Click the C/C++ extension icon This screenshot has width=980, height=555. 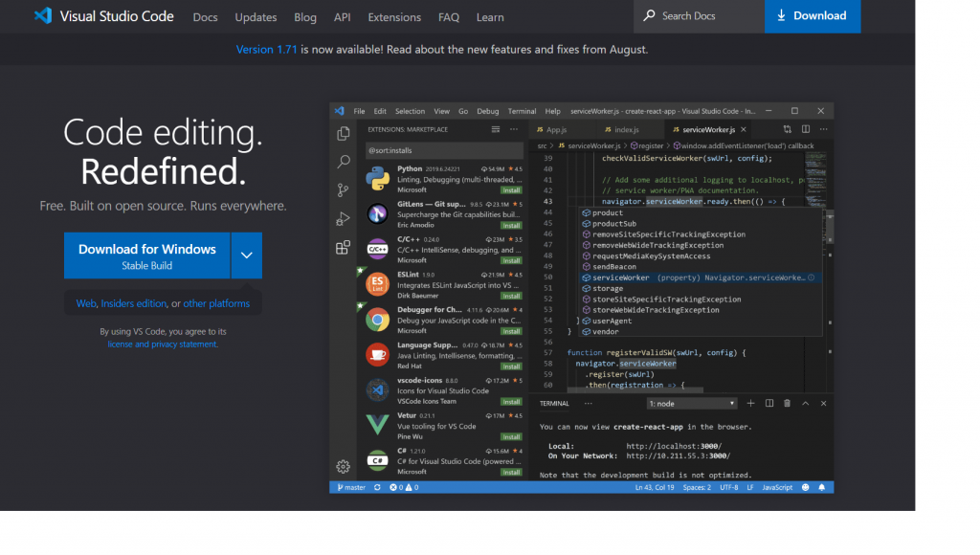point(377,250)
